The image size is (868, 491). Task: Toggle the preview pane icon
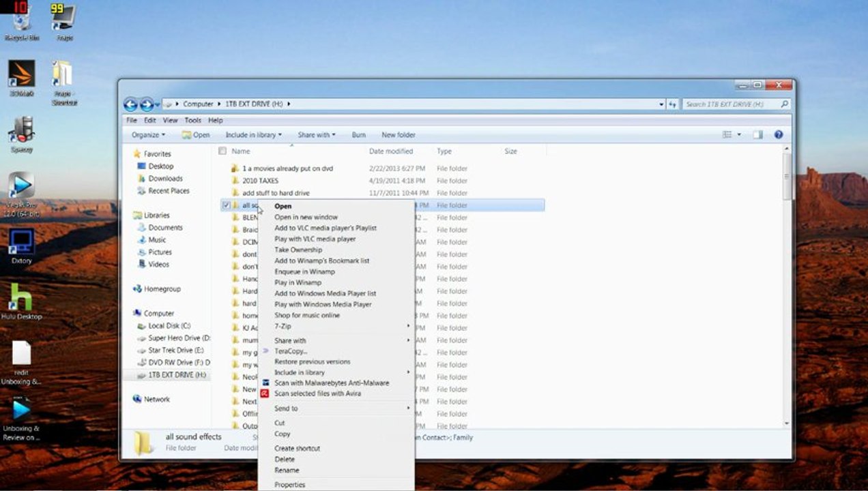757,135
